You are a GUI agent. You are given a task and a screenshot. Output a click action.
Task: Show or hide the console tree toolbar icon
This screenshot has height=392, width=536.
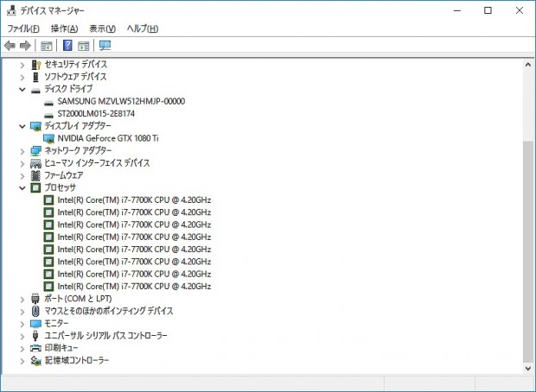(47, 46)
